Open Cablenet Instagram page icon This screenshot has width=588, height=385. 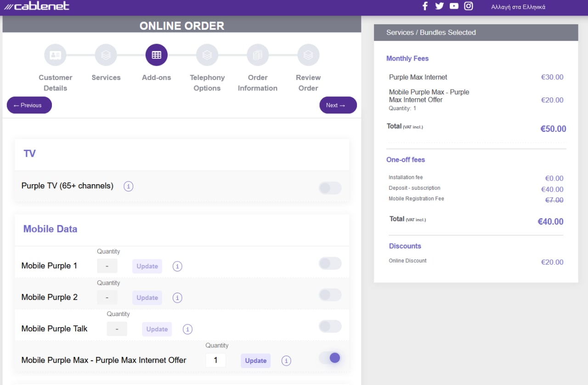[x=468, y=6]
